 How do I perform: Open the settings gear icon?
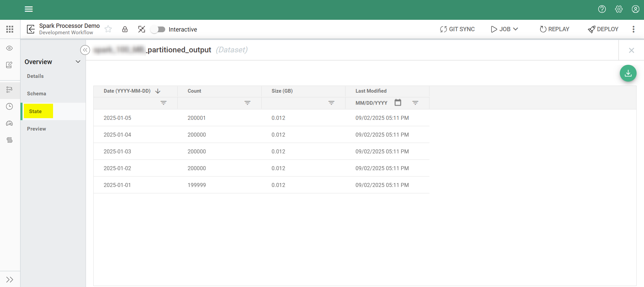coord(618,9)
